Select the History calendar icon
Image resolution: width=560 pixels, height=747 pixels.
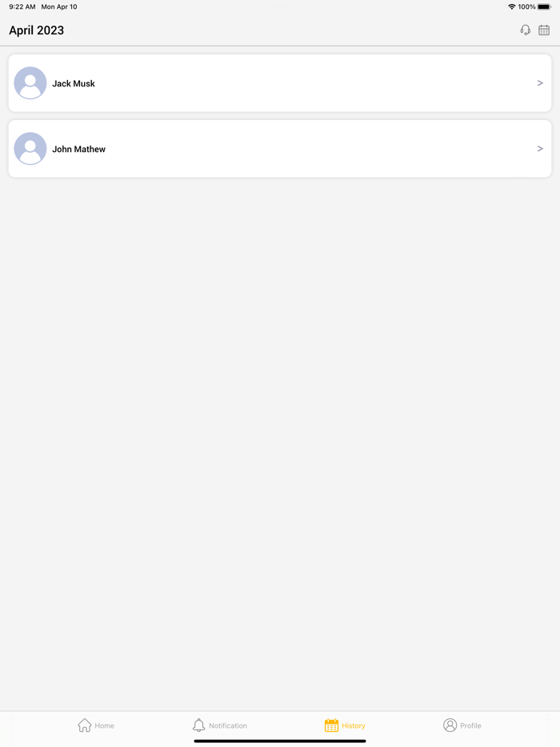tap(331, 725)
